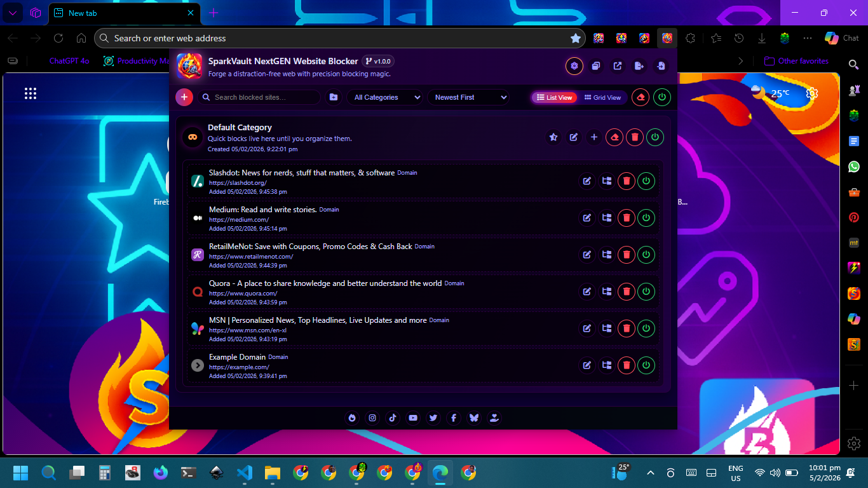Toggle global blocking power button in toolbar
Screen dimensions: 868x488
662,97
